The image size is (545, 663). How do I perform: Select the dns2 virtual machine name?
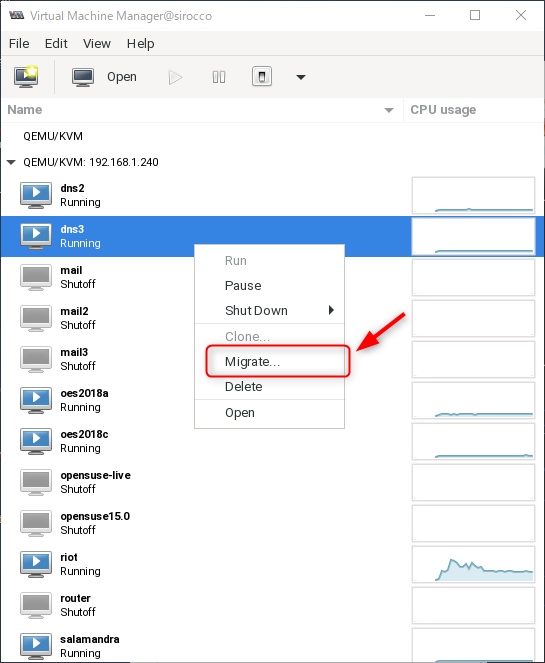click(x=72, y=188)
